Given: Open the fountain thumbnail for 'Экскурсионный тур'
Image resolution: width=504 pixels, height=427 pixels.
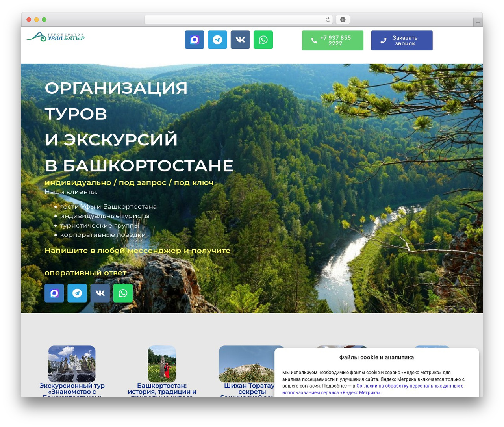Looking at the screenshot, I should point(72,364).
